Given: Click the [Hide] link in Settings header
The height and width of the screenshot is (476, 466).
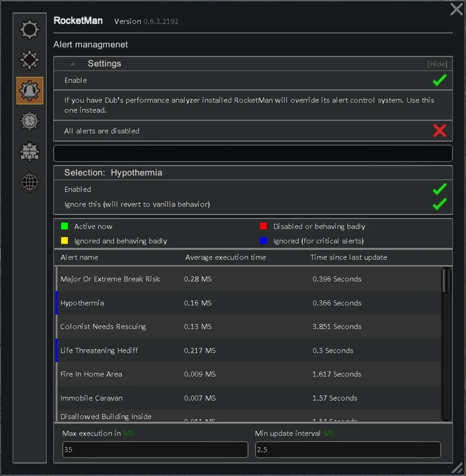Looking at the screenshot, I should [437, 64].
